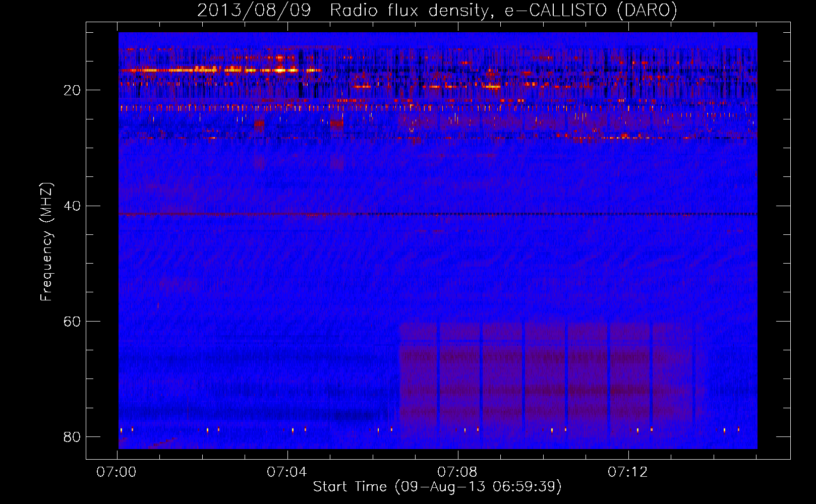The height and width of the screenshot is (504, 816).
Task: Select the 'Frequency (MHZ)' y-axis label
Action: click(x=46, y=242)
